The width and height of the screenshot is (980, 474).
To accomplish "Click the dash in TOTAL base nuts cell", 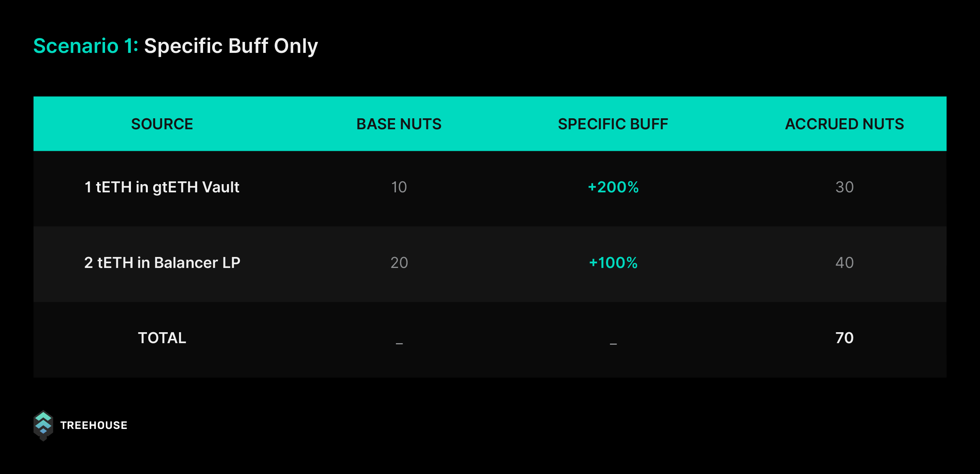I will click(399, 344).
